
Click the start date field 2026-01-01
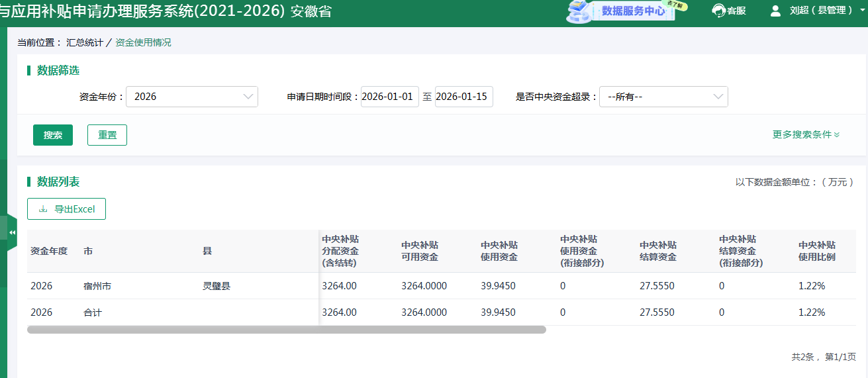click(x=389, y=97)
